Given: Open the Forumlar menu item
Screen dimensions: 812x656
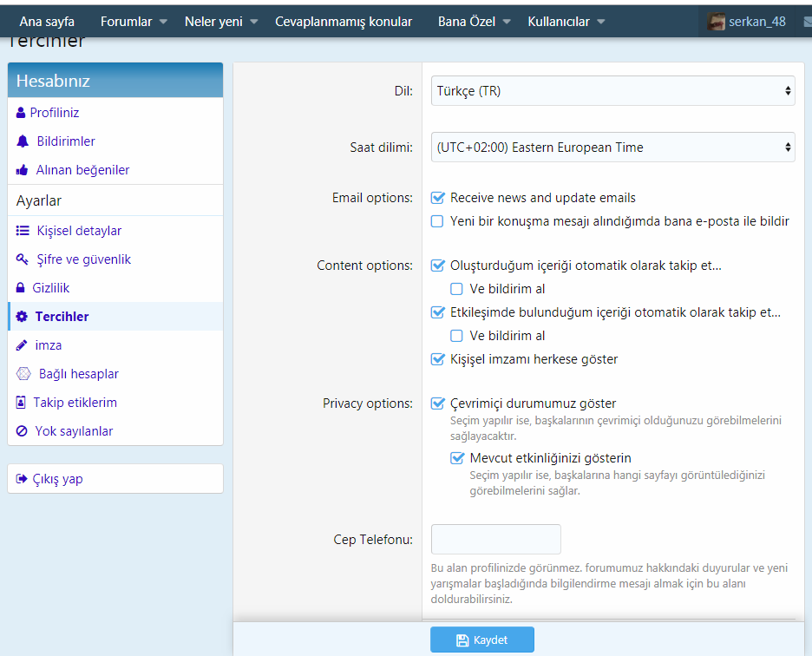Looking at the screenshot, I should click(127, 21).
